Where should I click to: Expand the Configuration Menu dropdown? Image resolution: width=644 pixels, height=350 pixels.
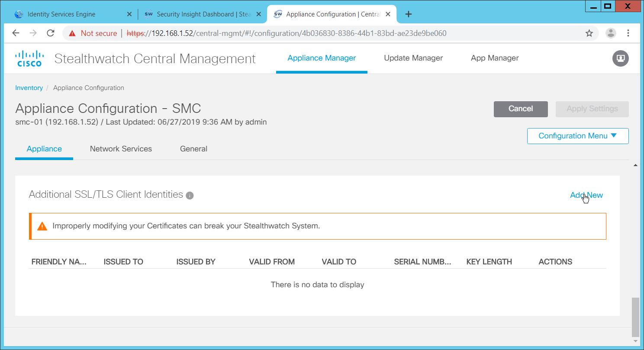point(577,136)
